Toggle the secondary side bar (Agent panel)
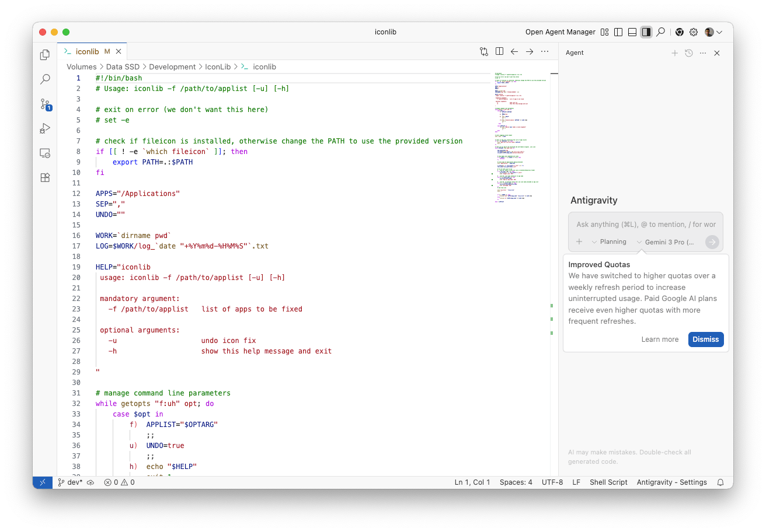This screenshot has height=532, width=766. point(646,32)
